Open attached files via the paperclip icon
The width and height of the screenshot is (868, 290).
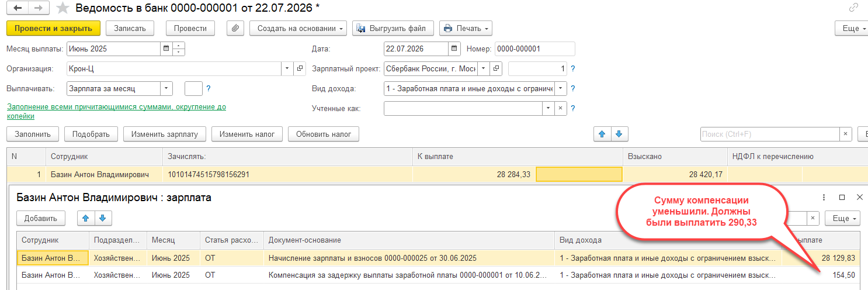tap(235, 28)
